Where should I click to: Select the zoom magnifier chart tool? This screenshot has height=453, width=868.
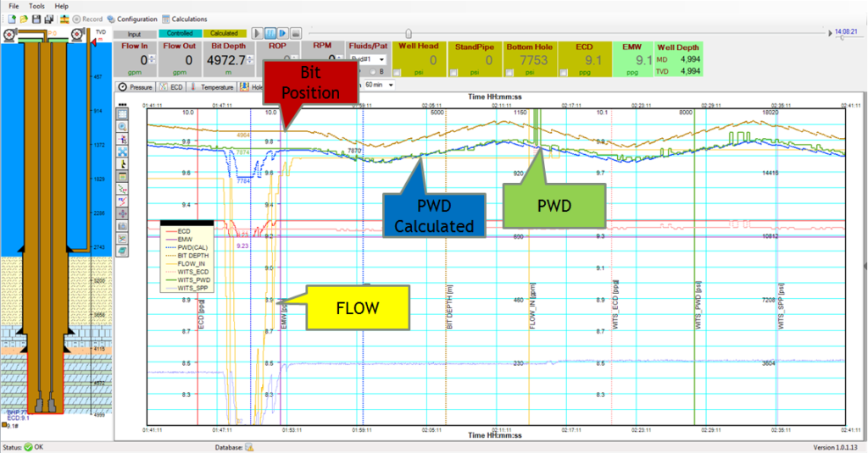(123, 126)
